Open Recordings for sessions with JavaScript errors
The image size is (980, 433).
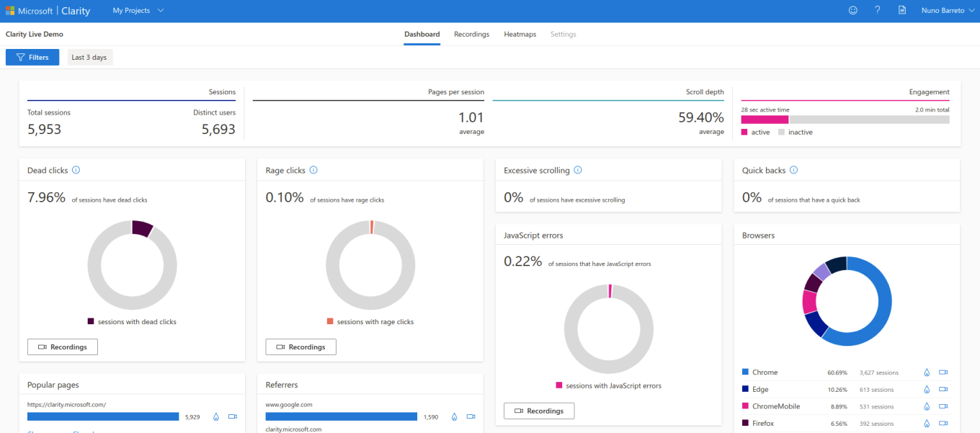click(x=539, y=411)
